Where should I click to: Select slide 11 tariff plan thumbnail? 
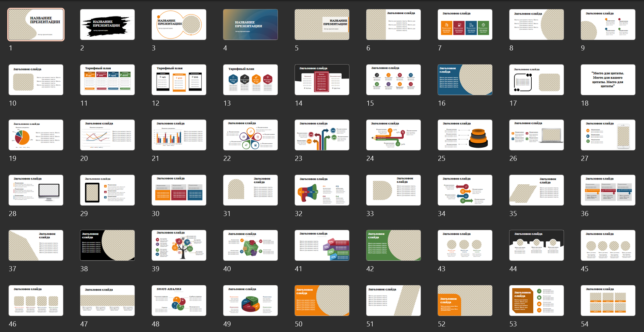coord(107,80)
